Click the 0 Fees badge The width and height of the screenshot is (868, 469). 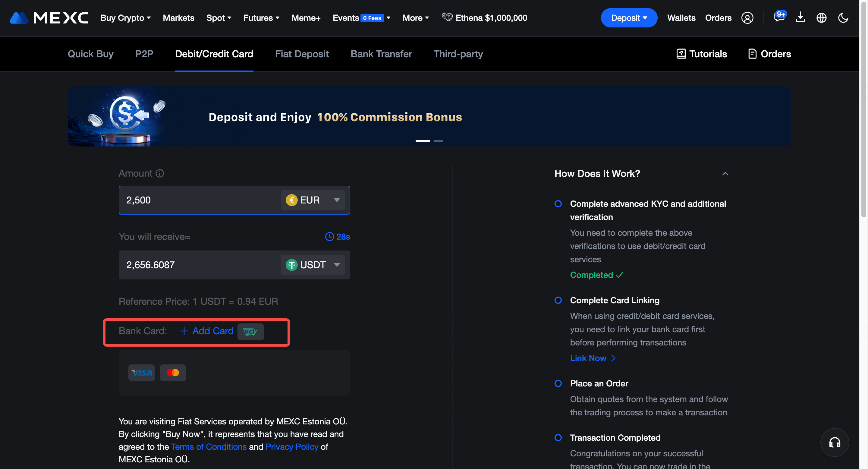pyautogui.click(x=372, y=18)
